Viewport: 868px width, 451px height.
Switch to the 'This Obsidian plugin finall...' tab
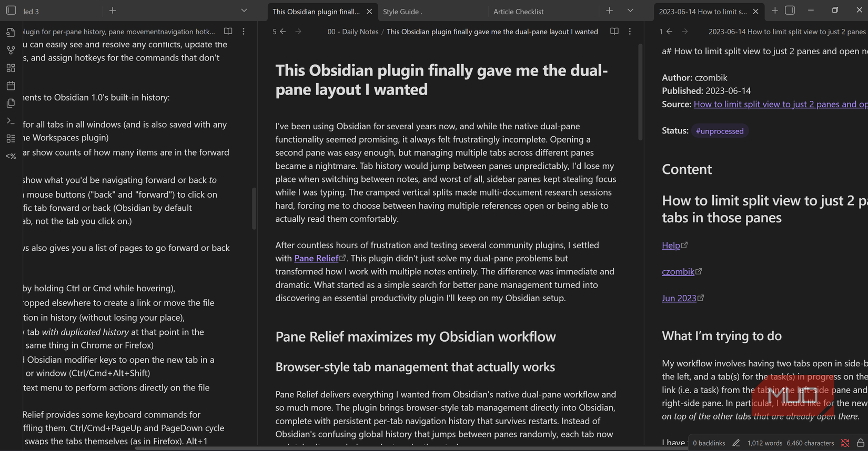point(316,12)
